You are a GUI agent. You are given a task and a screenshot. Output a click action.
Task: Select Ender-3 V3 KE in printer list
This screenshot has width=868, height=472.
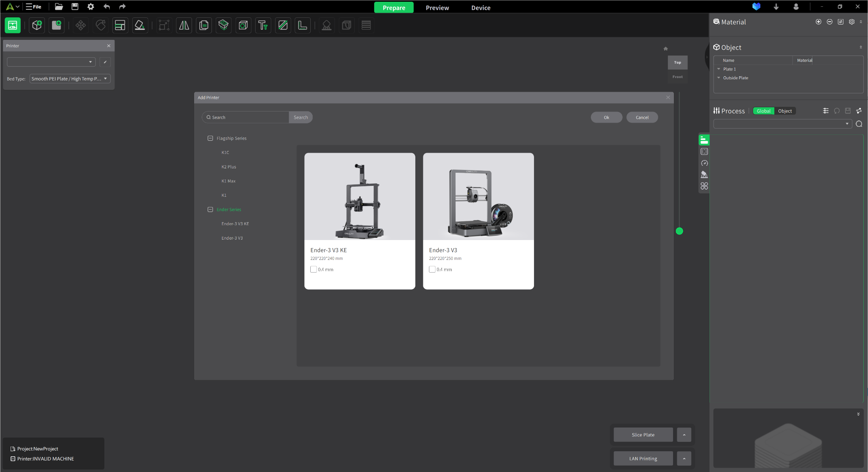pos(235,224)
